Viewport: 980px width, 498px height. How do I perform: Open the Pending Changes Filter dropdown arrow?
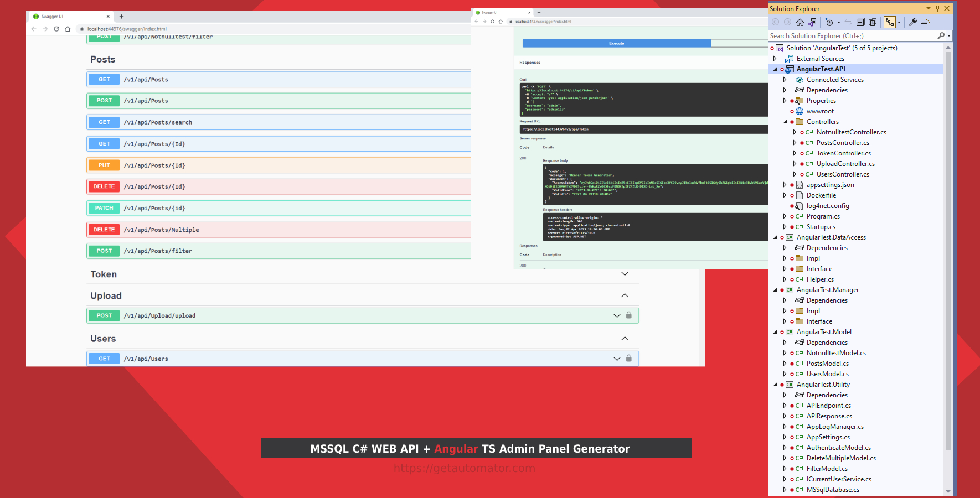pyautogui.click(x=839, y=23)
